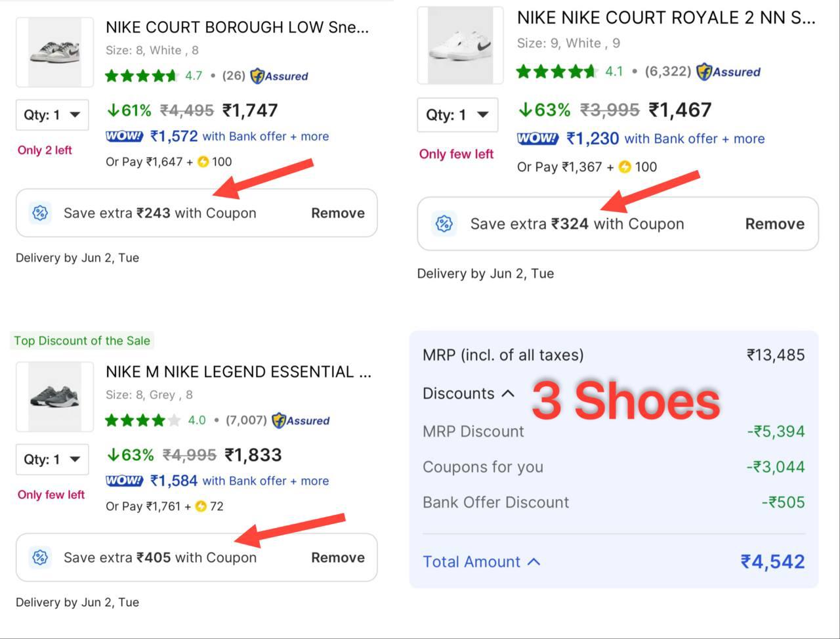
Task: Remove the ₹405 coupon
Action: pos(338,558)
